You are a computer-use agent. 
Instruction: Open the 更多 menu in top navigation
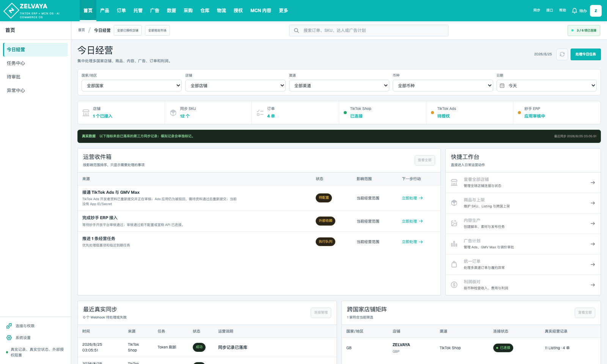pyautogui.click(x=283, y=11)
